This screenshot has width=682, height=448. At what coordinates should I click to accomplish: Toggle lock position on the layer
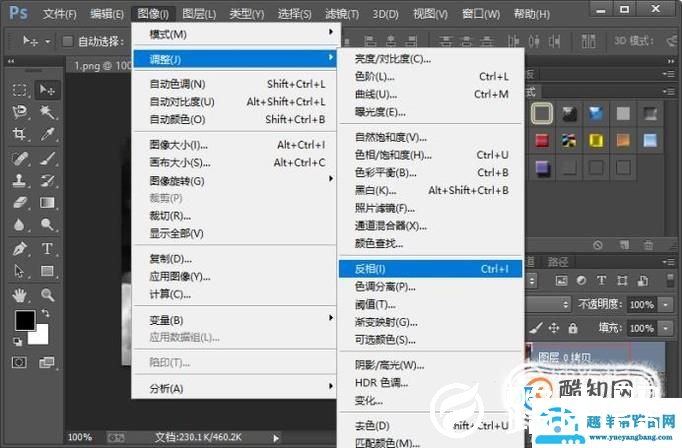coord(554,328)
